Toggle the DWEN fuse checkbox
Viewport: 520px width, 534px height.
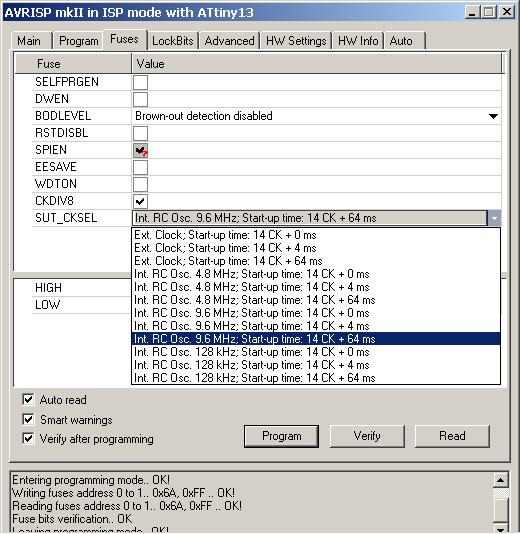click(140, 99)
